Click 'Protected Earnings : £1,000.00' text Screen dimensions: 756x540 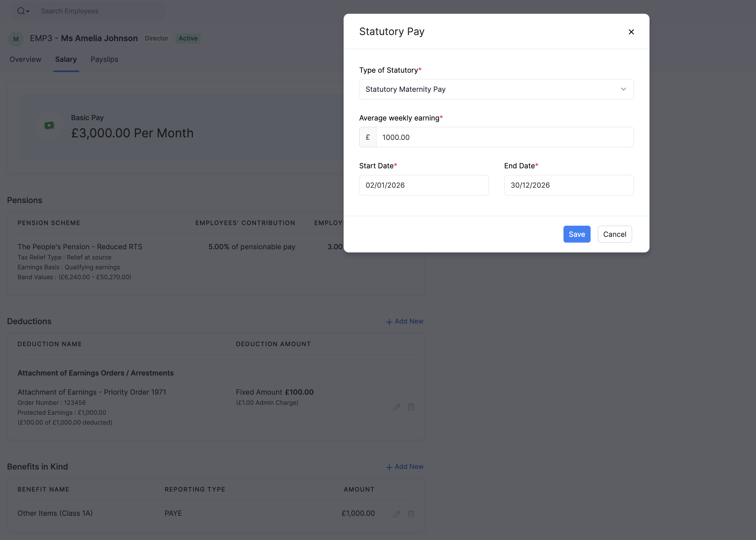[x=62, y=412]
